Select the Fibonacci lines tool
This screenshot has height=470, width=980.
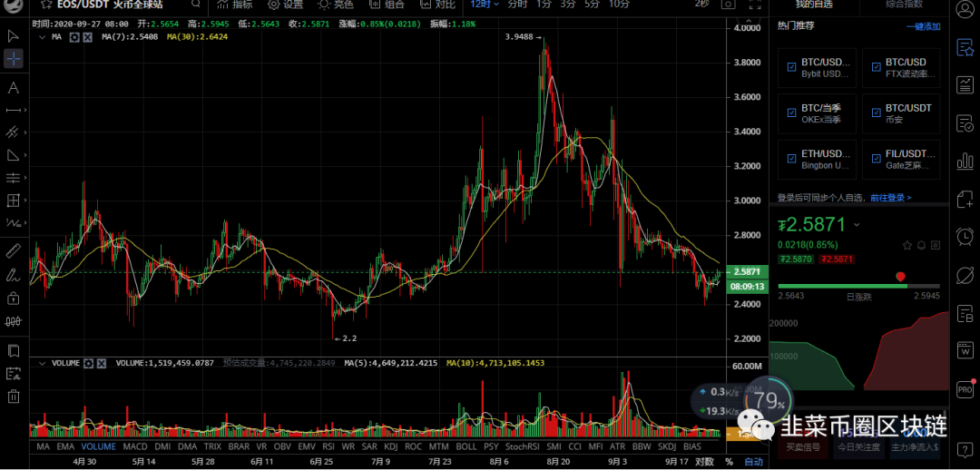pos(13,178)
